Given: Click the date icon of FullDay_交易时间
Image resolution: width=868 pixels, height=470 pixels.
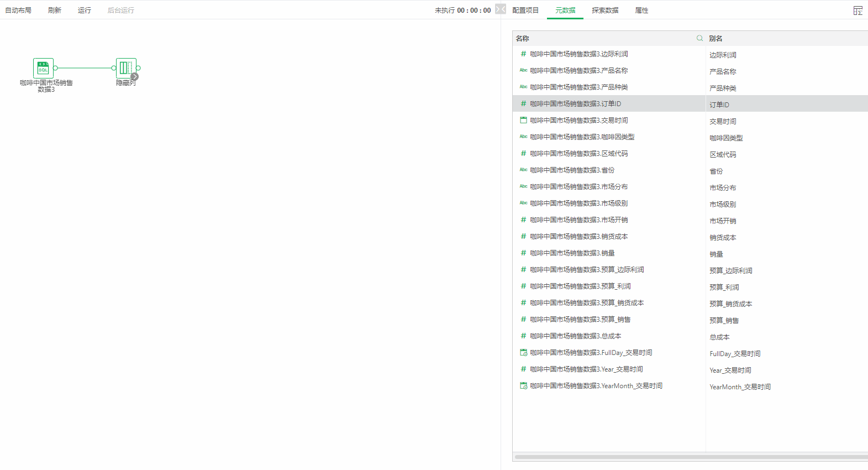Looking at the screenshot, I should (523, 352).
